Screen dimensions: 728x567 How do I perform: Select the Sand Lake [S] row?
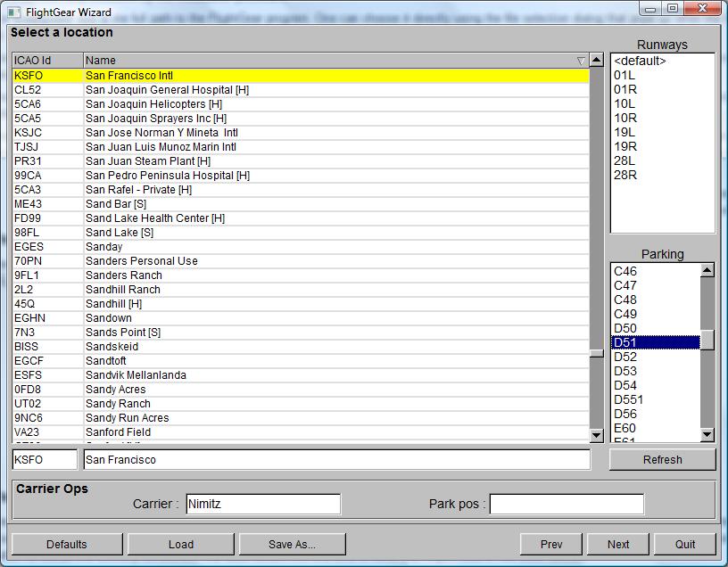pyautogui.click(x=301, y=233)
